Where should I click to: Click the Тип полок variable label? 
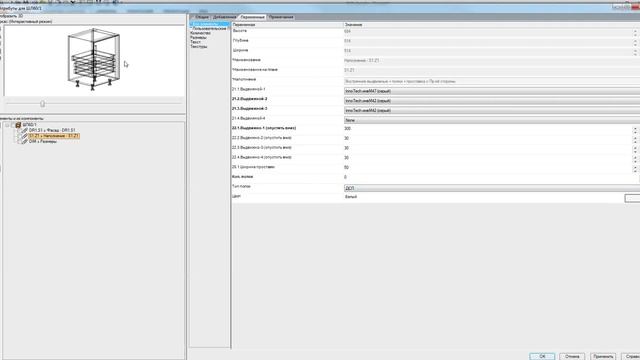pyautogui.click(x=241, y=187)
